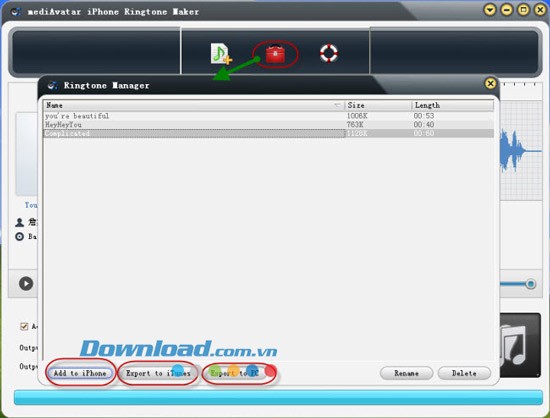Click the blue progress bar at bottom

click(278, 398)
